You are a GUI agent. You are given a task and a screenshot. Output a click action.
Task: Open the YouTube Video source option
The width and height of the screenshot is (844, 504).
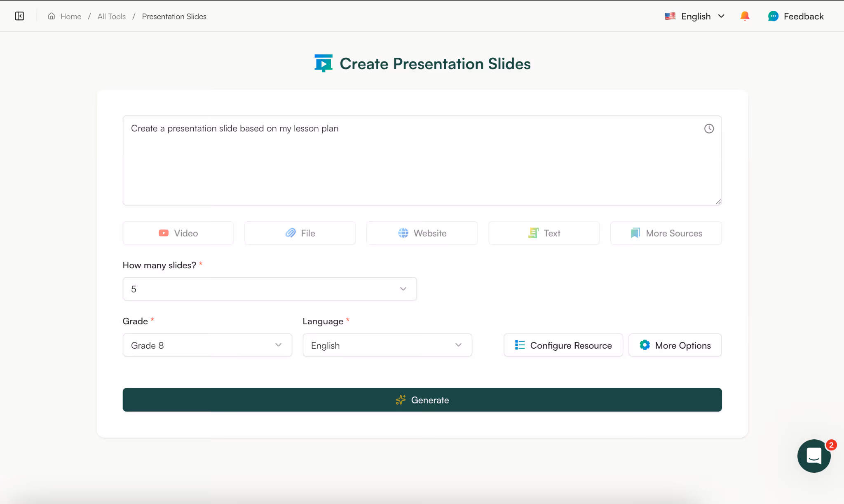point(178,233)
